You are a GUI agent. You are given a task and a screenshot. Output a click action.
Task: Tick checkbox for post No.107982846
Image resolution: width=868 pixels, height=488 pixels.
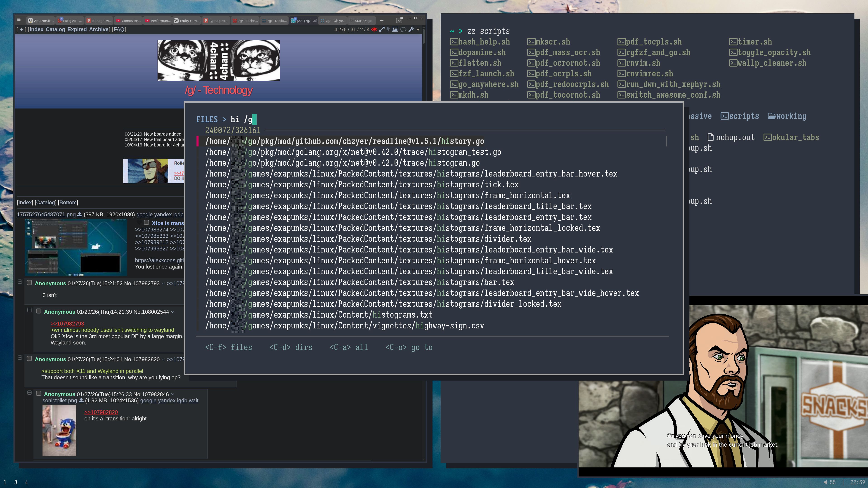[38, 393]
